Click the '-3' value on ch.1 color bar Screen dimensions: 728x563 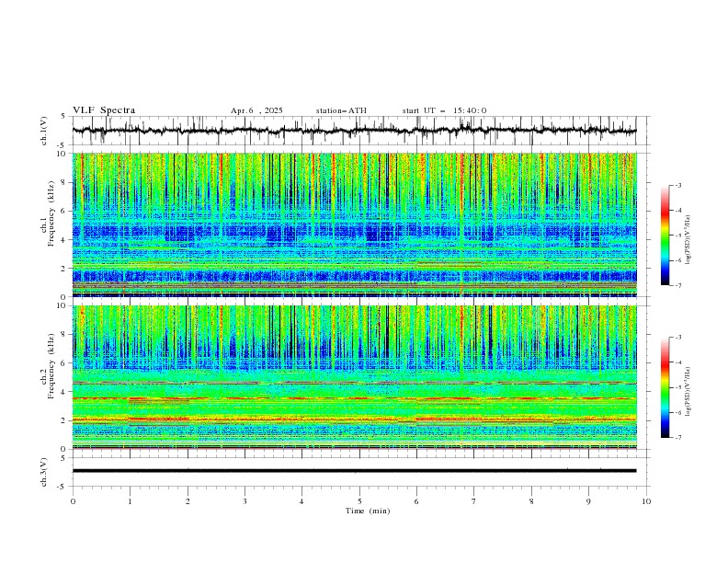tap(678, 185)
